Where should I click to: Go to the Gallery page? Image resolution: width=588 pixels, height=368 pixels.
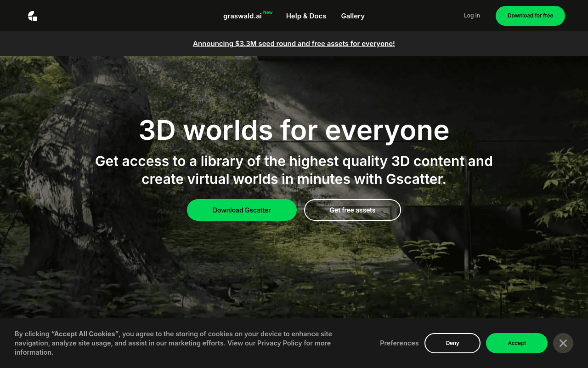point(353,16)
